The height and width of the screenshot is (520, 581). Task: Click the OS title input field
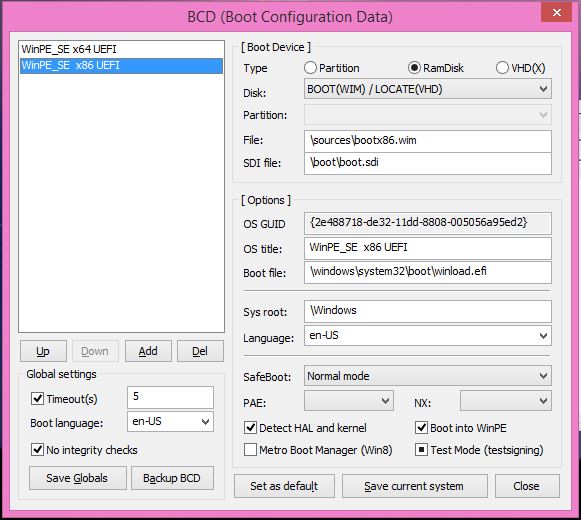pos(428,248)
